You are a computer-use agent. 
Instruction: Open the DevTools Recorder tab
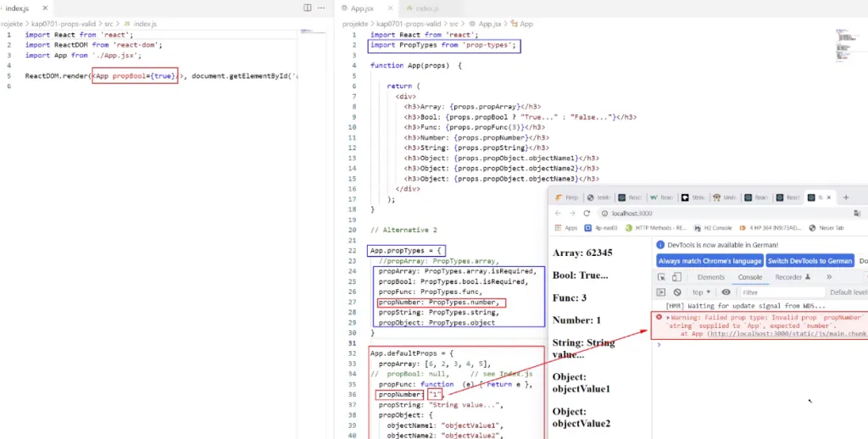(x=793, y=277)
